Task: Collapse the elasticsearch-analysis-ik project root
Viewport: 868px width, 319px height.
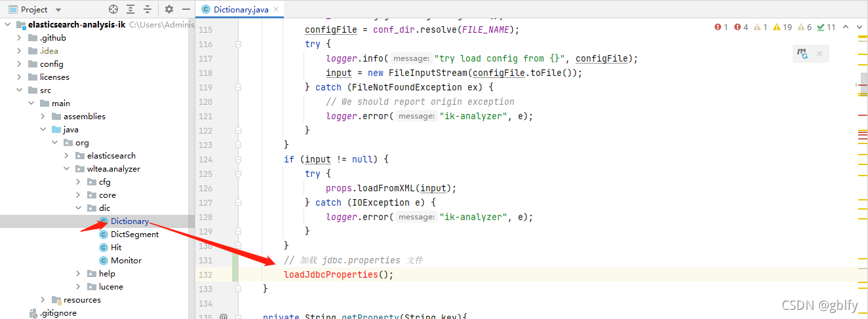Action: (x=9, y=24)
